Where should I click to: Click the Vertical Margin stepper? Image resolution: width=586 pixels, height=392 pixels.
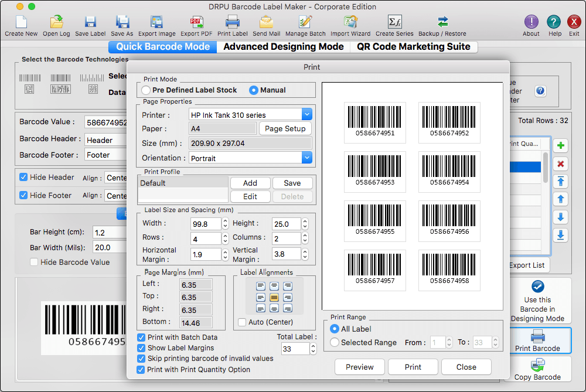[x=305, y=254]
